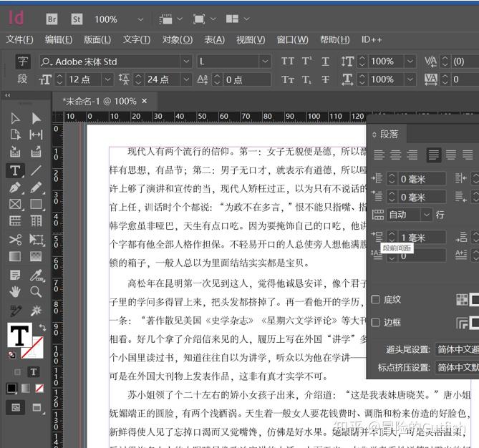Enable the 底纹 shading checkbox
Image resolution: width=479 pixels, height=448 pixels.
(375, 299)
